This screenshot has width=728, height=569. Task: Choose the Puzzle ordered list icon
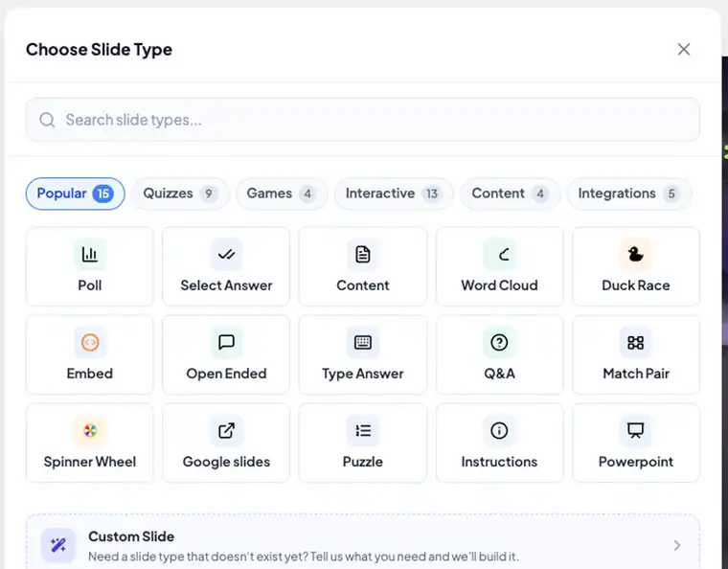363,431
